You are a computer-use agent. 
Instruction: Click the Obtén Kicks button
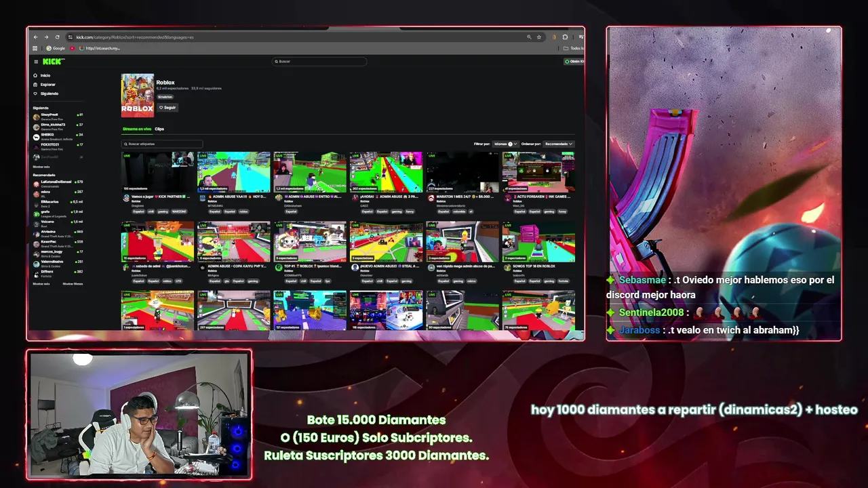pos(574,61)
